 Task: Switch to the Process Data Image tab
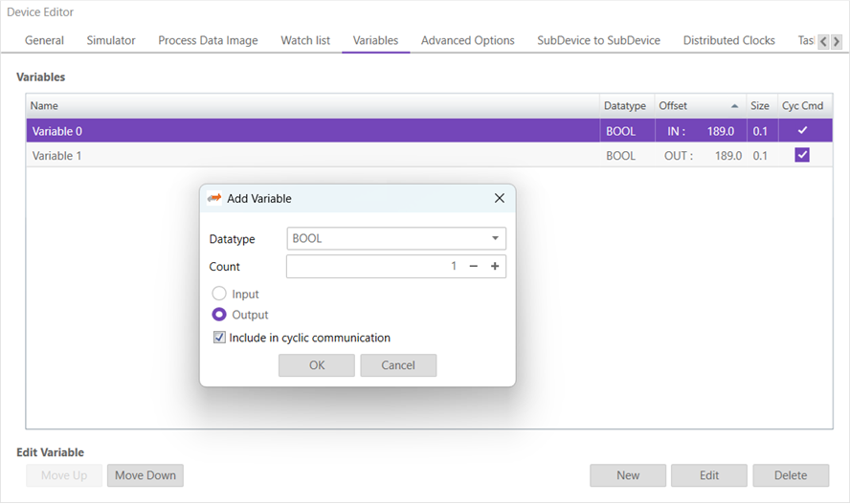coord(208,40)
